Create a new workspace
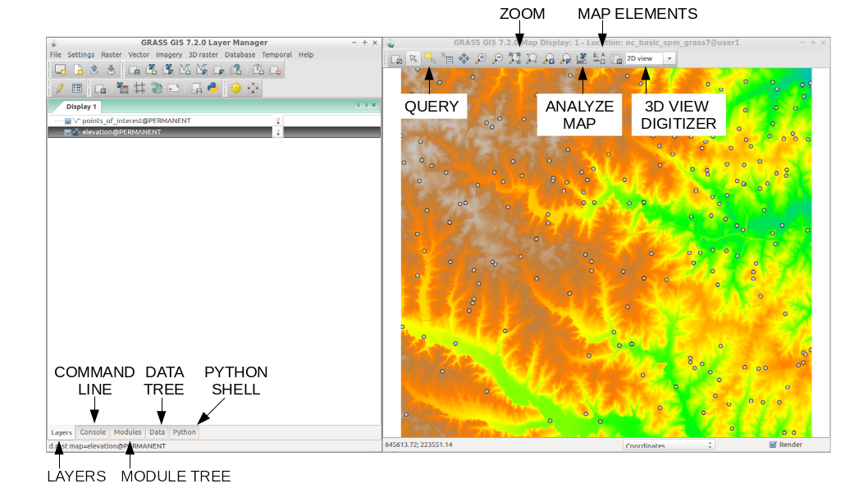This screenshot has width=868, height=488. pyautogui.click(x=77, y=70)
